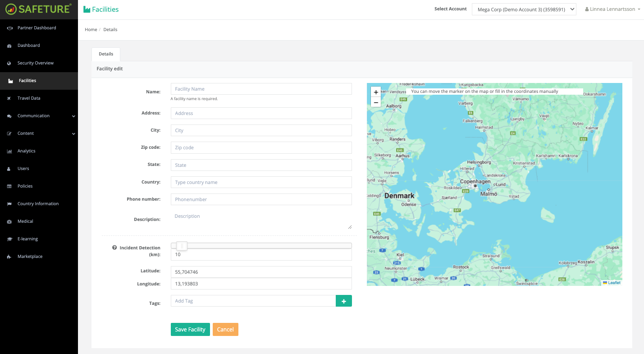This screenshot has width=644, height=354.
Task: Click the Partner Dashboard sidebar icon
Action: 9,28
